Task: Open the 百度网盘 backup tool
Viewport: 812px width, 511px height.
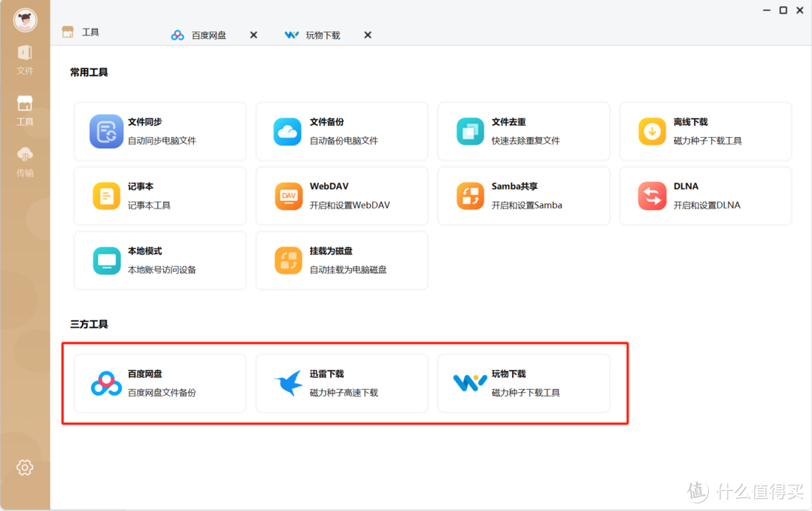Action: tap(159, 383)
